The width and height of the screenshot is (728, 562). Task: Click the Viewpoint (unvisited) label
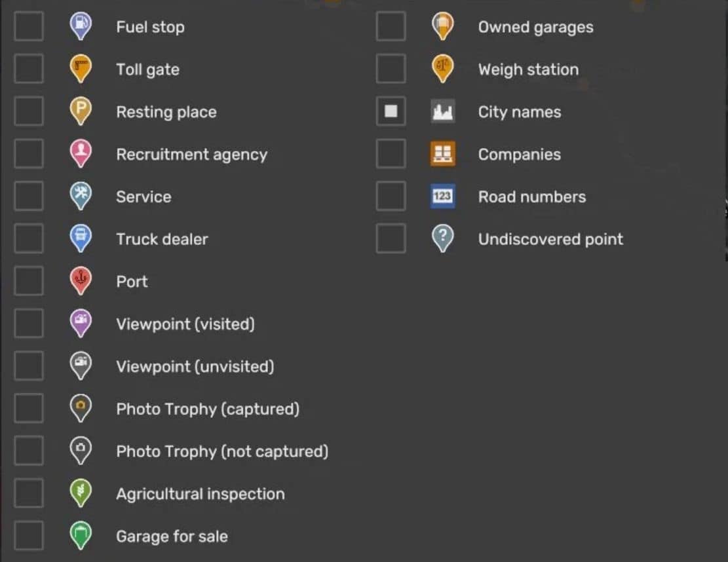coord(195,366)
